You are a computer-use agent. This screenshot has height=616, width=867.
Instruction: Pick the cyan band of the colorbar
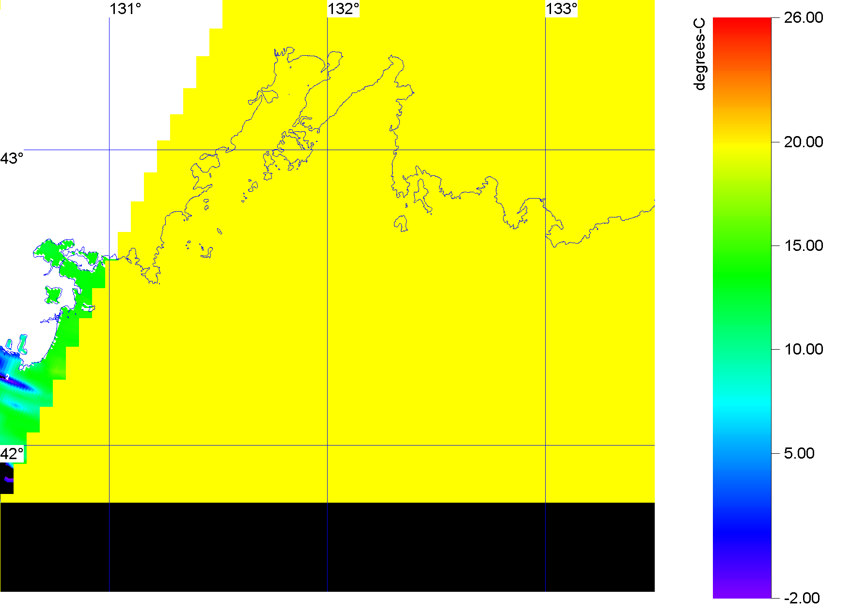point(742,402)
